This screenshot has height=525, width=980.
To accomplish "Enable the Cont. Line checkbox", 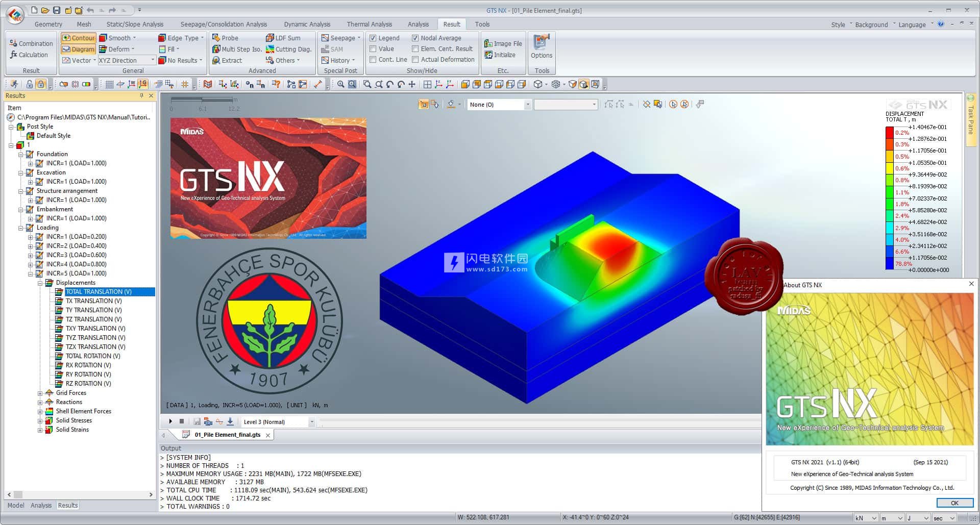I will [x=373, y=60].
